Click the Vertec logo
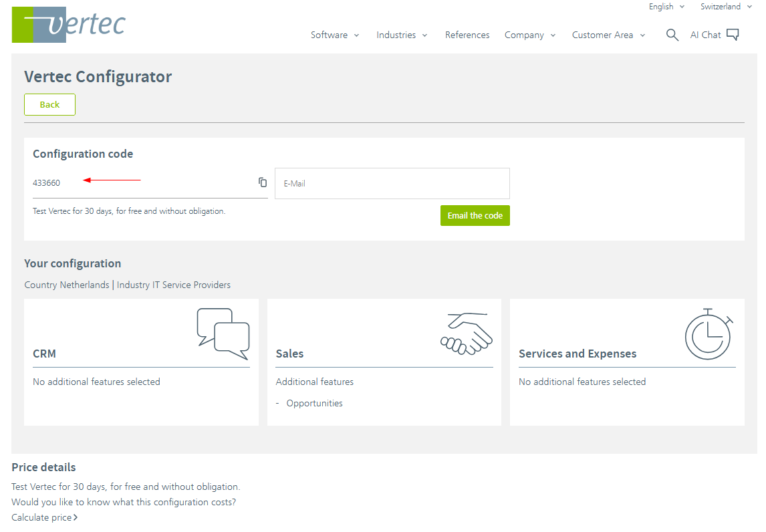 coord(69,25)
